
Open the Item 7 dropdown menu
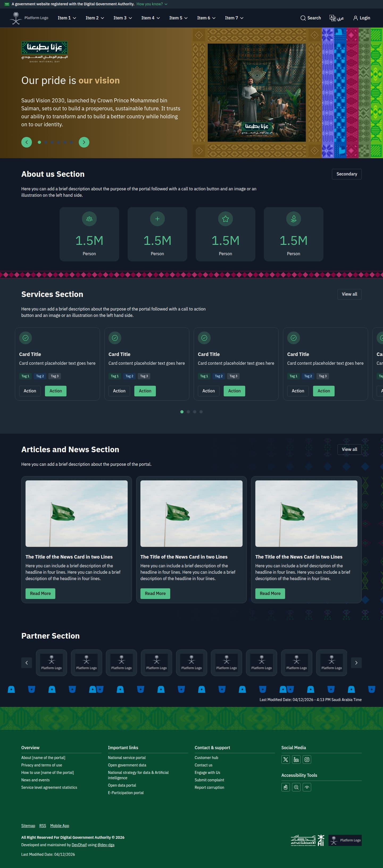coord(234,18)
